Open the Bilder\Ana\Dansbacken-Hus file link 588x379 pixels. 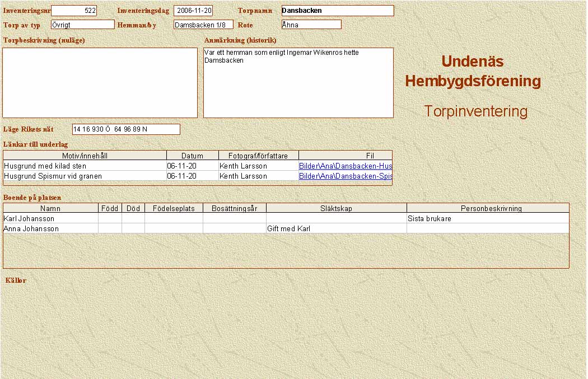tap(345, 166)
